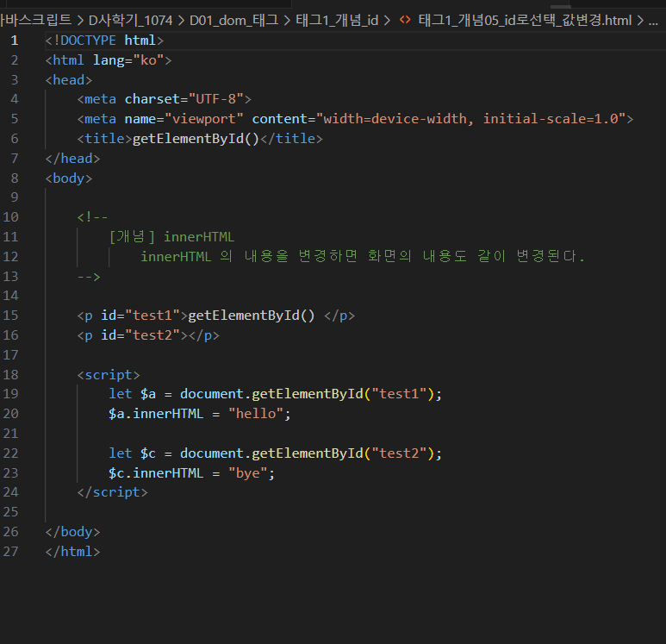Image resolution: width=666 pixels, height=644 pixels.
Task: Click getElementById("test2") call on line 22
Action: (343, 453)
